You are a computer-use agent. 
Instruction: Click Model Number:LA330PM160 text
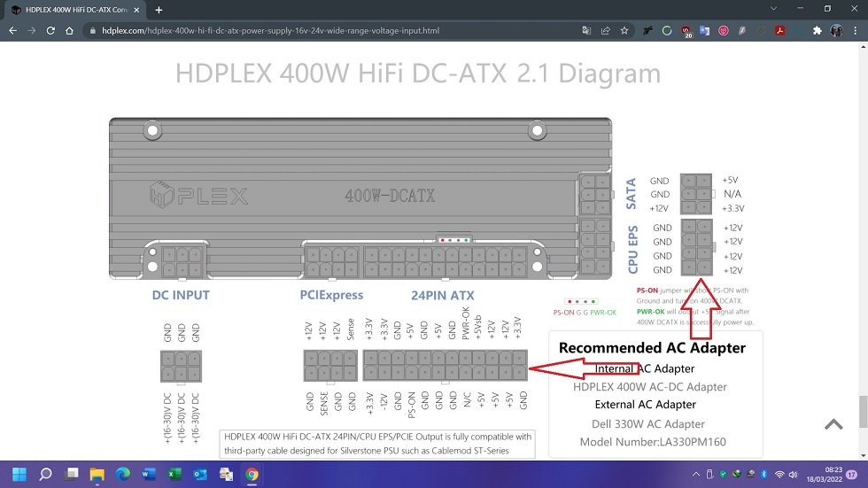click(653, 442)
